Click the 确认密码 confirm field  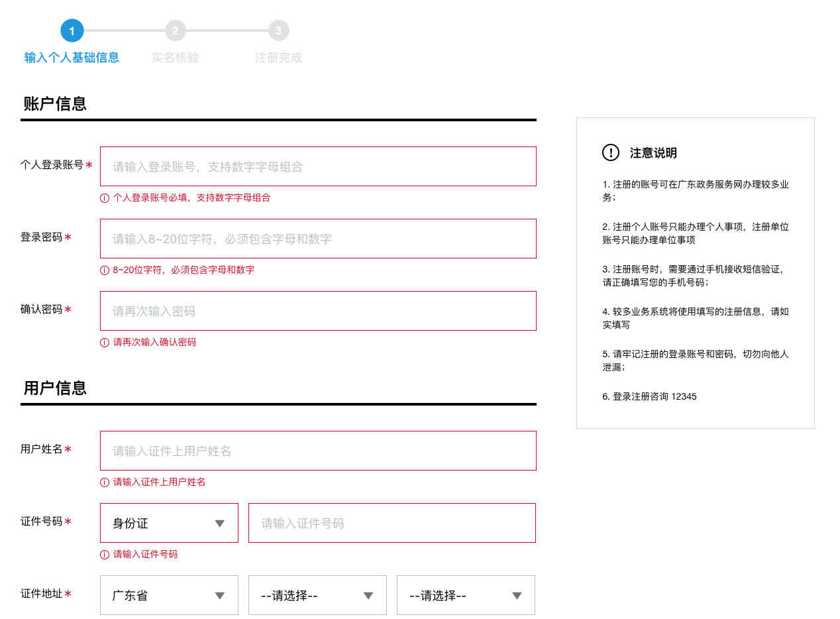[x=318, y=311]
